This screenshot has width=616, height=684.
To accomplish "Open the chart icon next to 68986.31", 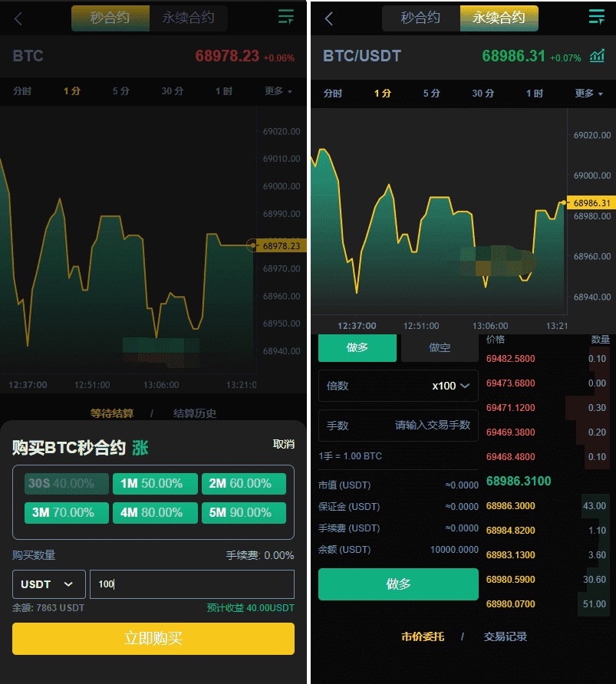I will click(x=597, y=56).
